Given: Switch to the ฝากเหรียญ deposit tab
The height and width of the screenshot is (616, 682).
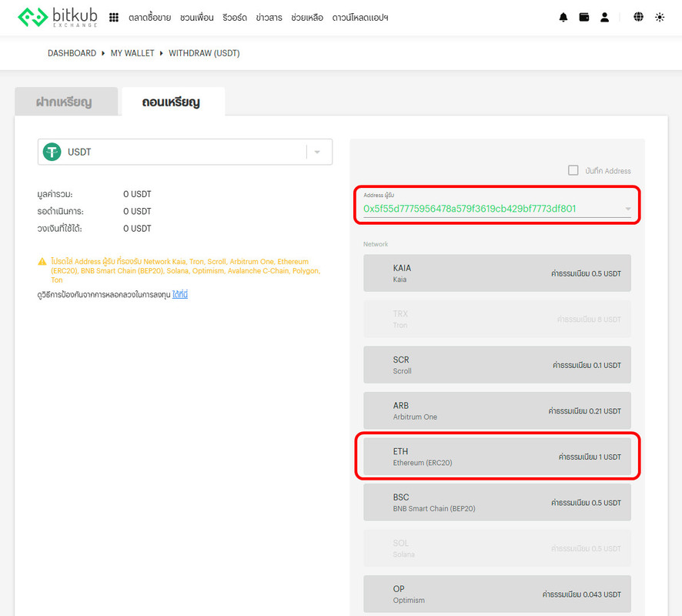Looking at the screenshot, I should coord(66,102).
